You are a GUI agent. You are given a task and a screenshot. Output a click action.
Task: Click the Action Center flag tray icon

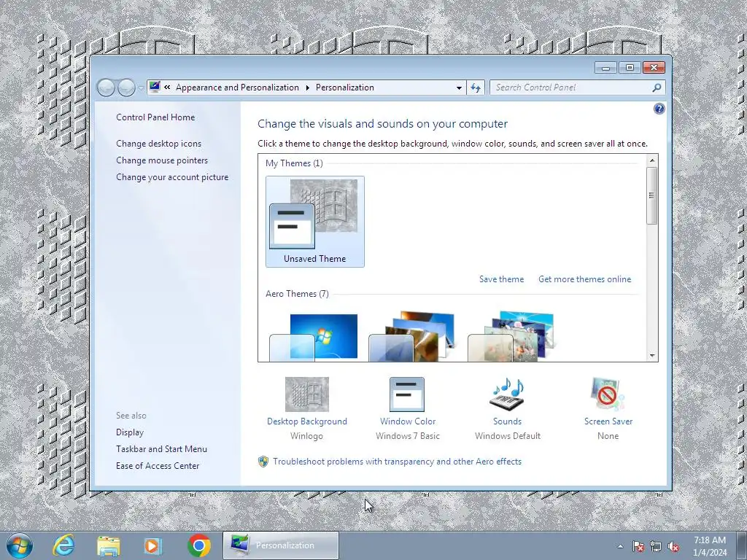point(638,546)
